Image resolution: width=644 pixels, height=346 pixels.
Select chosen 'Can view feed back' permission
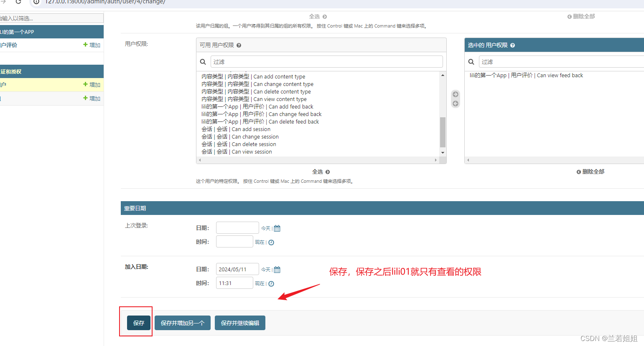click(526, 76)
